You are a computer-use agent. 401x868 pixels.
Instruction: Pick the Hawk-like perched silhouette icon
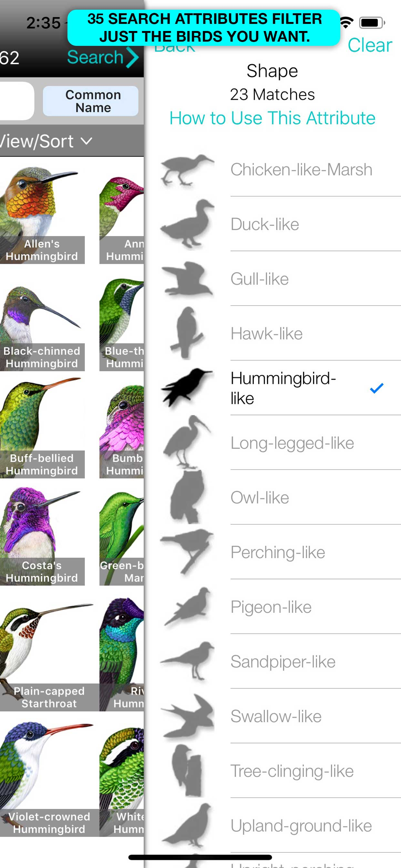187,333
